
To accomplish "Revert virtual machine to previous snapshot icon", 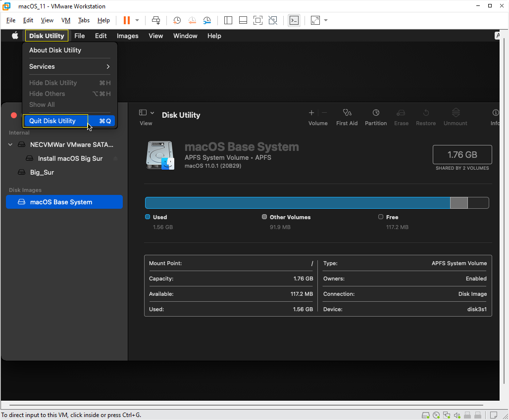I will 192,20.
